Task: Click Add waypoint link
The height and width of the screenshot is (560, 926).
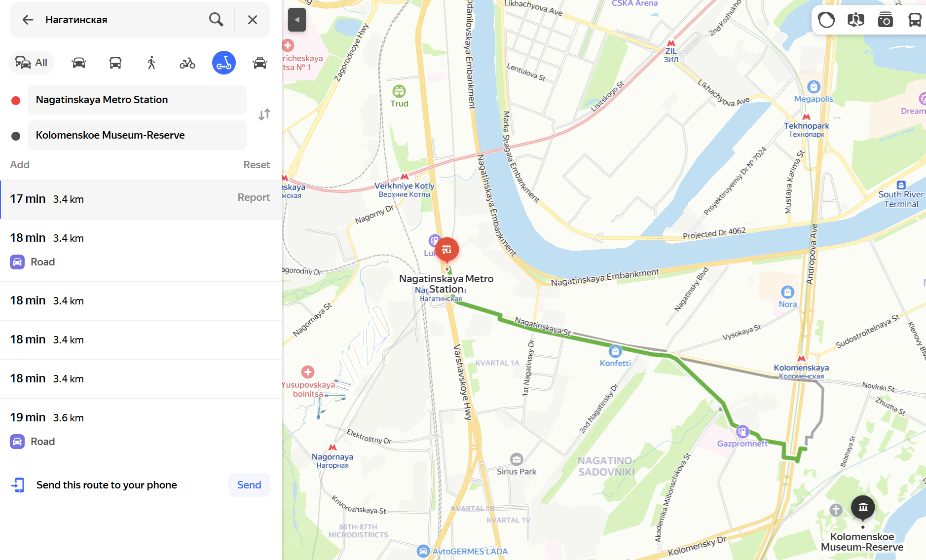Action: 20,165
